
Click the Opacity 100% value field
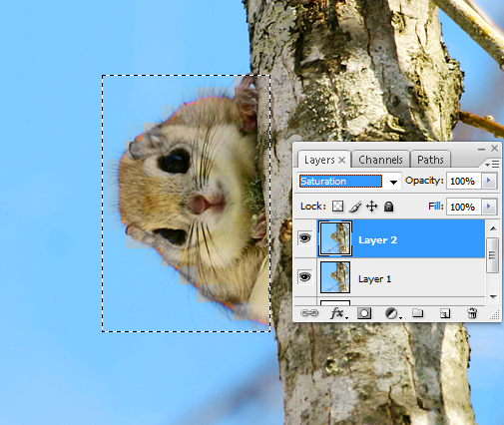pos(463,182)
